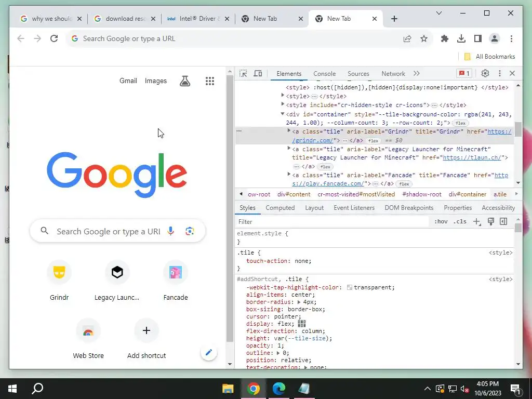Follow the https://tlaun.ch/ link in DOM
532x399 pixels.
coord(472,157)
